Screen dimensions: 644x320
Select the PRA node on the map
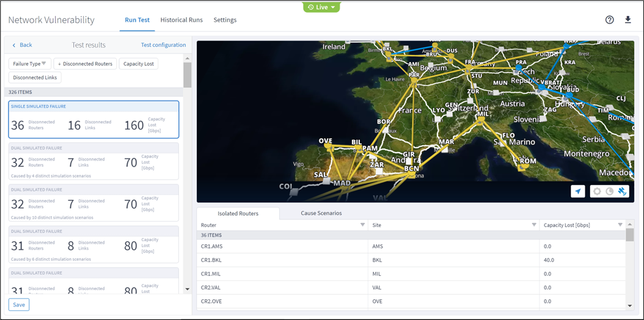(x=518, y=68)
